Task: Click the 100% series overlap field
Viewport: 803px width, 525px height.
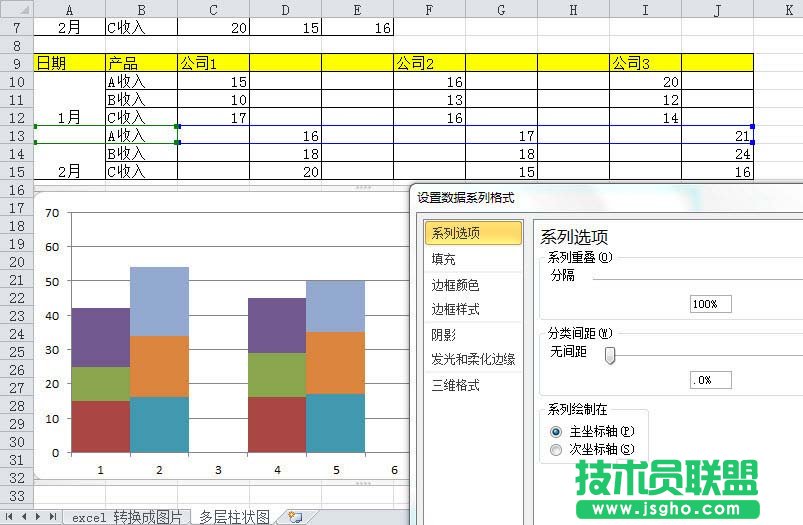Action: [x=710, y=304]
